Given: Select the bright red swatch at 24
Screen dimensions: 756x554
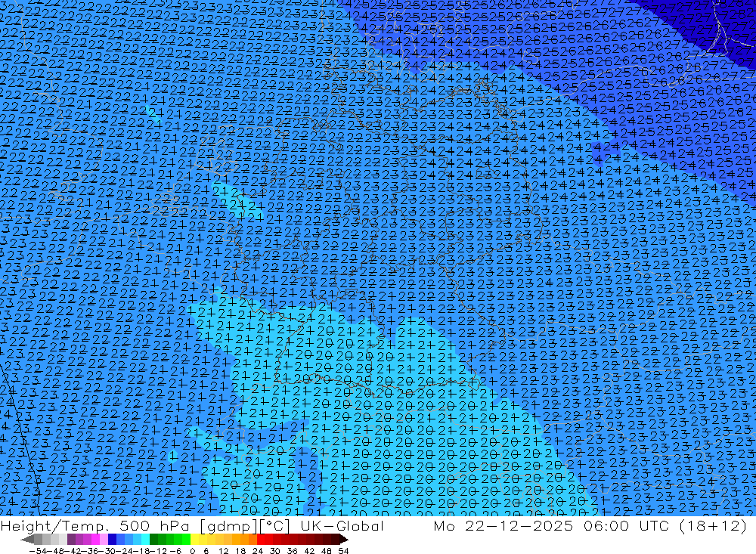Looking at the screenshot, I should 261,539.
